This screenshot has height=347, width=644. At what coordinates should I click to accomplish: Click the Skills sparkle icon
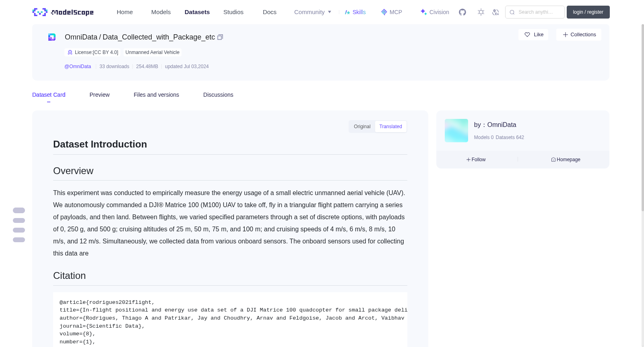click(x=347, y=12)
